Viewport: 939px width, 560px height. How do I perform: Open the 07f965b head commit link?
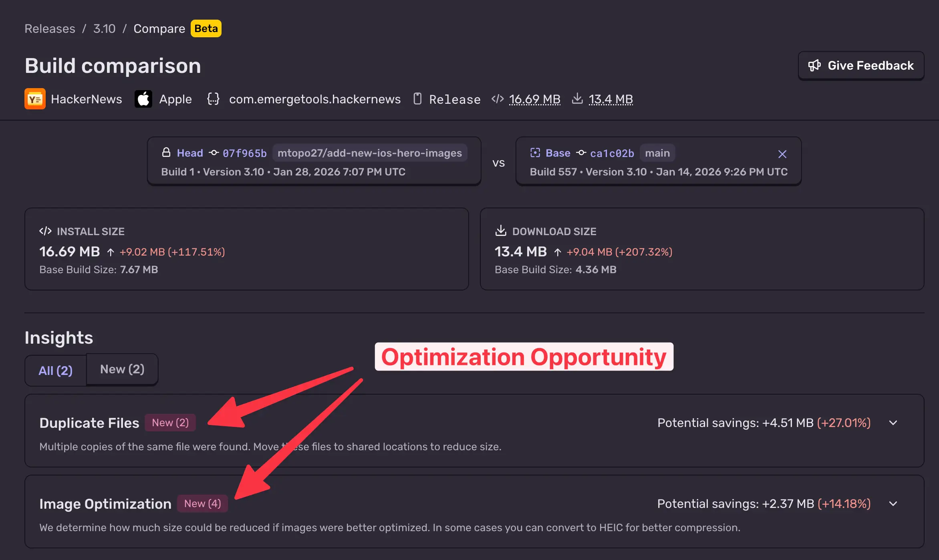point(244,153)
